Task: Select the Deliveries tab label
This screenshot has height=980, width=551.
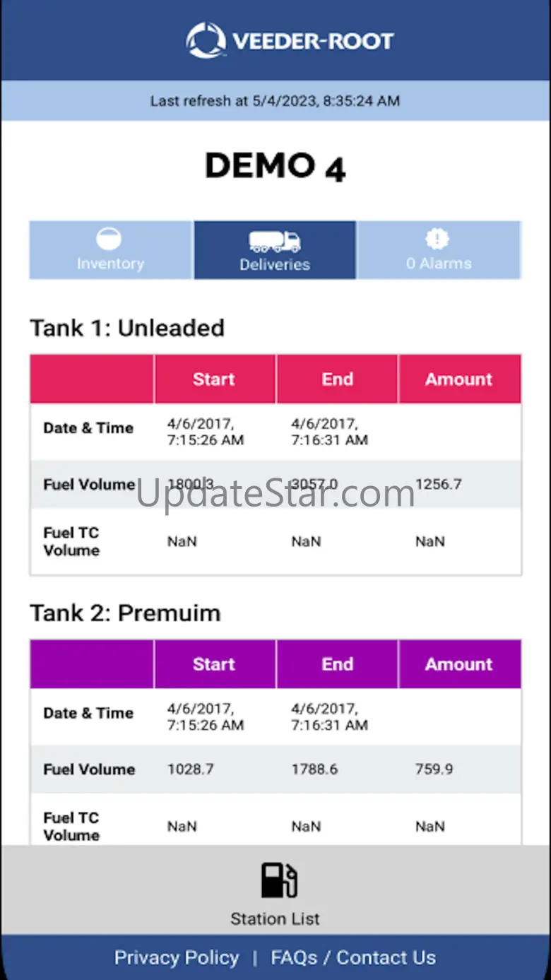Action: click(275, 265)
